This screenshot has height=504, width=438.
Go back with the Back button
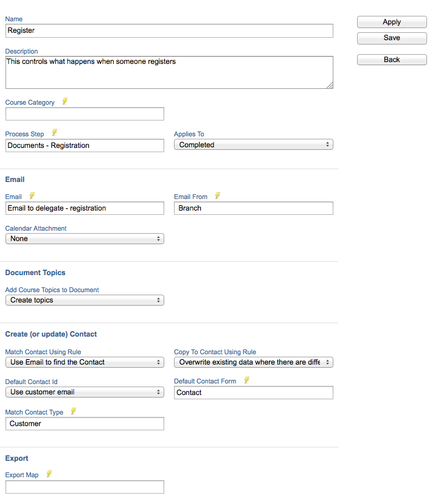[x=392, y=60]
